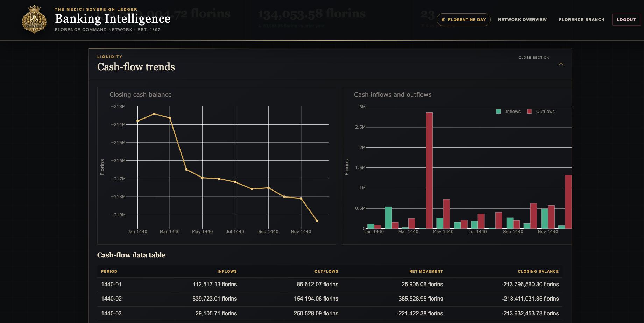The image size is (644, 323).
Task: Click the Inflows column header
Action: coord(227,271)
